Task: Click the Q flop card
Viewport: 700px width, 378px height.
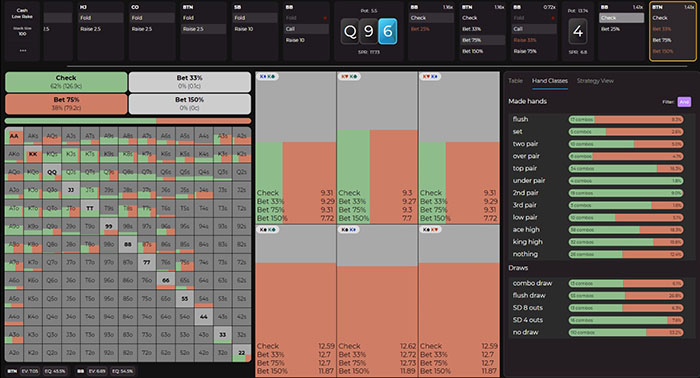Action: coord(350,31)
